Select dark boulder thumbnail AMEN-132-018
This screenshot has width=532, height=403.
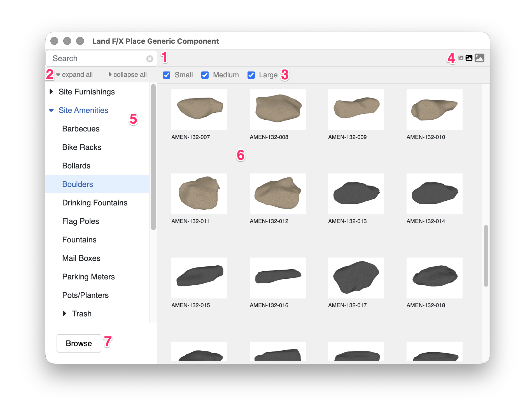point(435,278)
